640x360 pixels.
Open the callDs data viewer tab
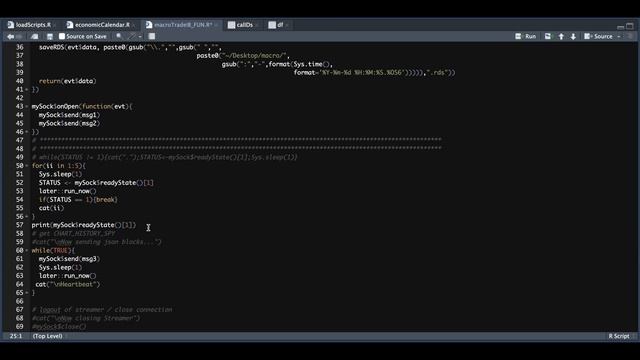tap(240, 25)
